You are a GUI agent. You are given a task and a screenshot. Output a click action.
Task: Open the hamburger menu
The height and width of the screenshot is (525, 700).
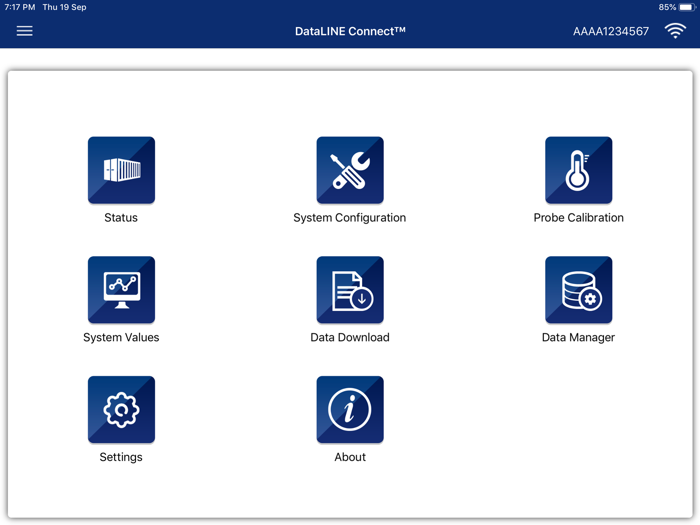(25, 31)
